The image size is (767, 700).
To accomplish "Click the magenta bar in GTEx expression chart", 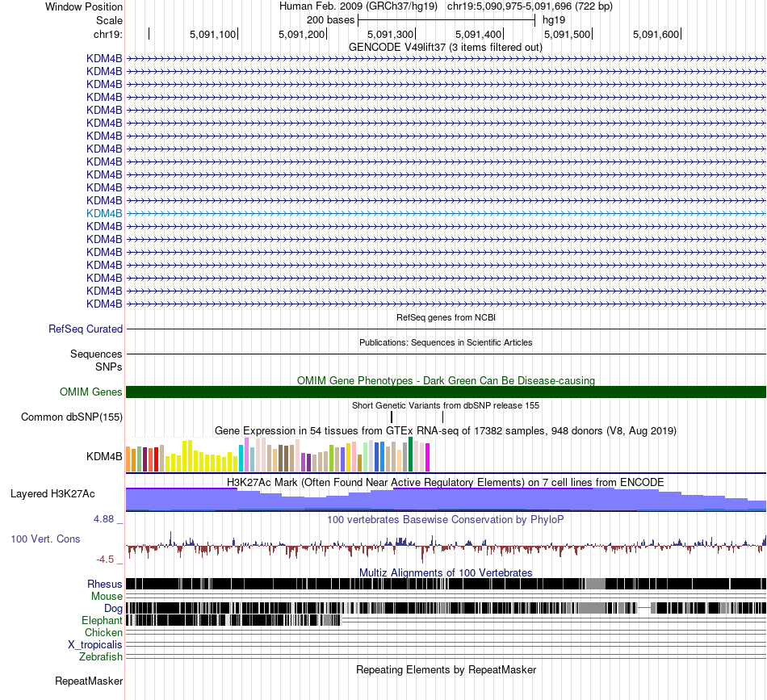I will point(428,457).
